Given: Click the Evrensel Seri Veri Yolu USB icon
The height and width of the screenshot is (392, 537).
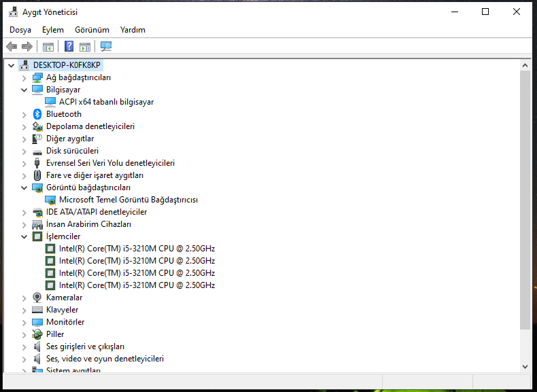Looking at the screenshot, I should [x=37, y=163].
